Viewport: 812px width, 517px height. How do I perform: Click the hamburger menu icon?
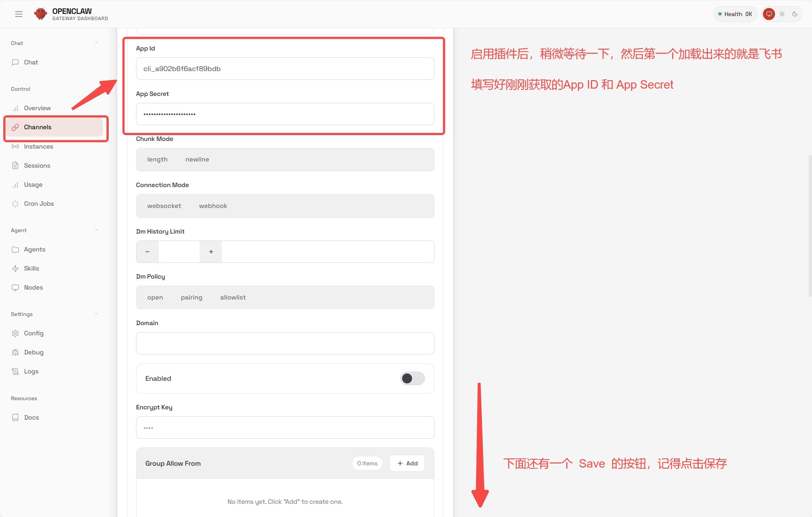19,14
